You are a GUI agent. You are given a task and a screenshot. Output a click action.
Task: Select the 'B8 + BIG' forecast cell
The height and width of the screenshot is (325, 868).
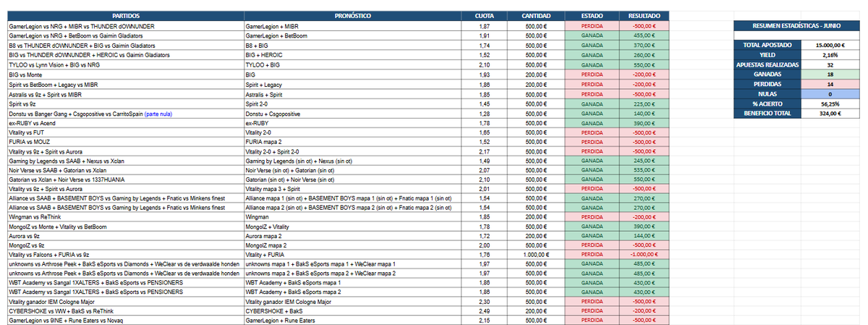[x=354, y=45]
